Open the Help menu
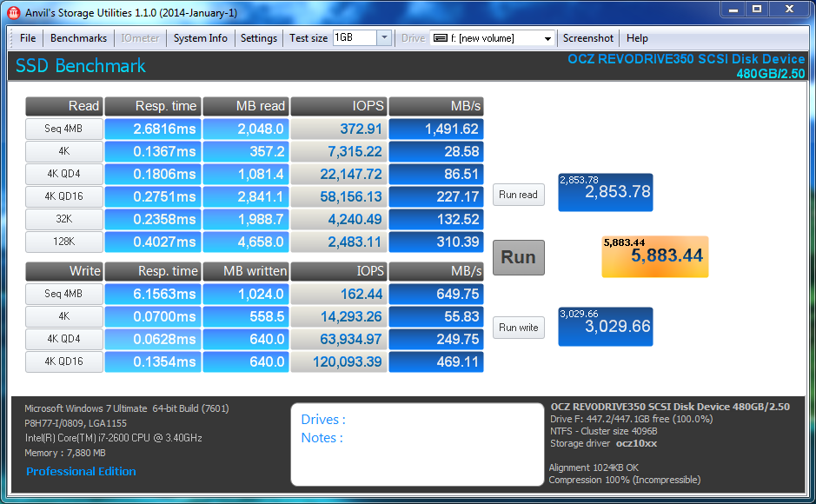 [637, 38]
